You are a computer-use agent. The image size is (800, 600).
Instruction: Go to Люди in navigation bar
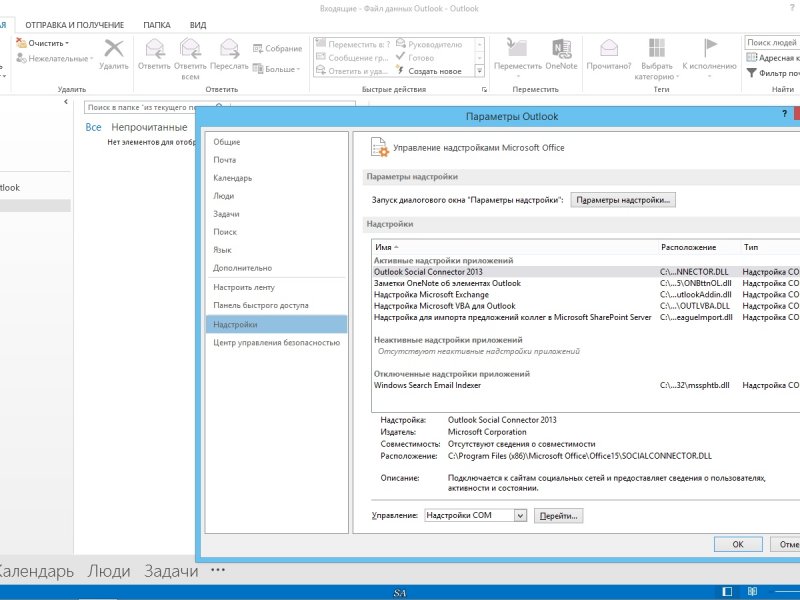coord(109,571)
